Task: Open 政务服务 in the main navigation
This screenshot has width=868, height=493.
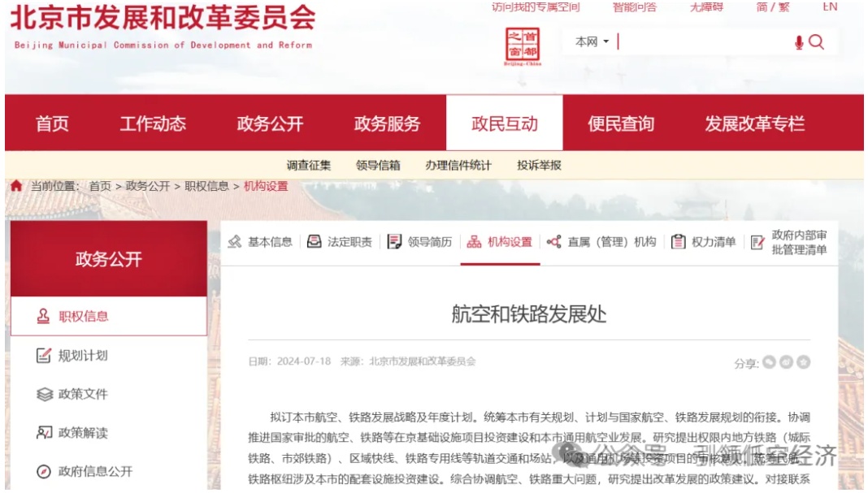Action: point(387,123)
